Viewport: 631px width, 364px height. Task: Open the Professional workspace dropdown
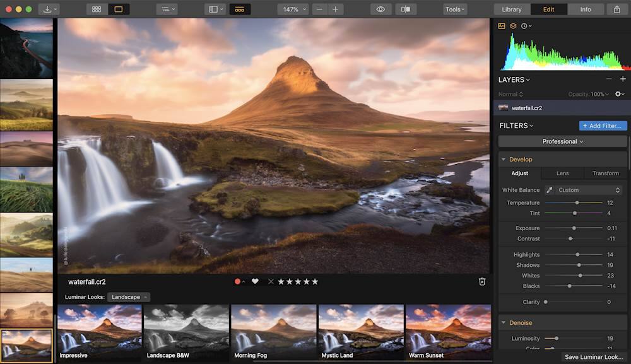pyautogui.click(x=563, y=141)
